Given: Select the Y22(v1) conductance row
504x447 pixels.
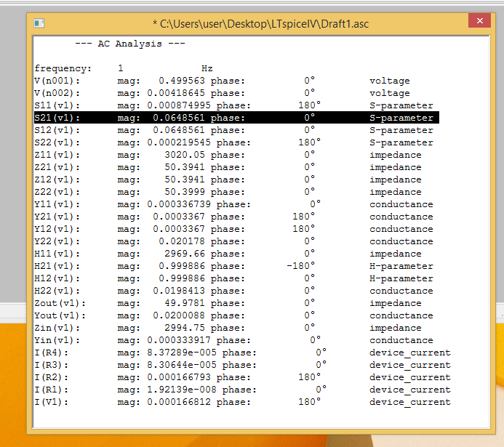Looking at the screenshot, I should [233, 241].
